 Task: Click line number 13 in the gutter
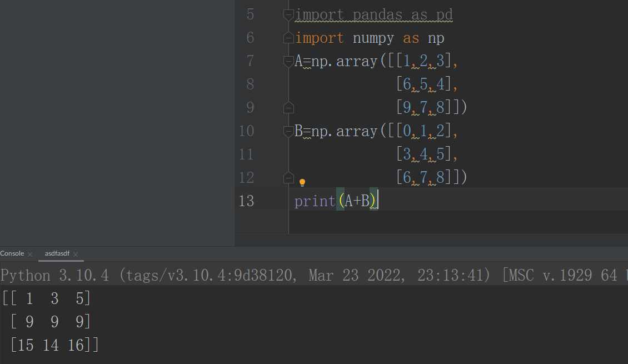[x=246, y=201]
